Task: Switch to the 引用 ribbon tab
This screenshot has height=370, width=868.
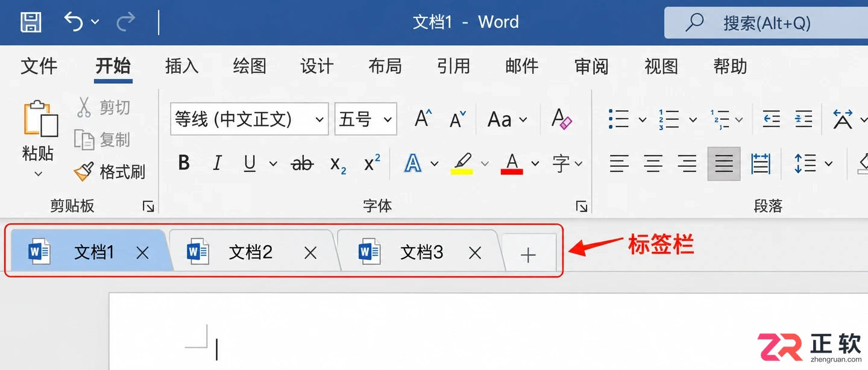Action: (453, 66)
